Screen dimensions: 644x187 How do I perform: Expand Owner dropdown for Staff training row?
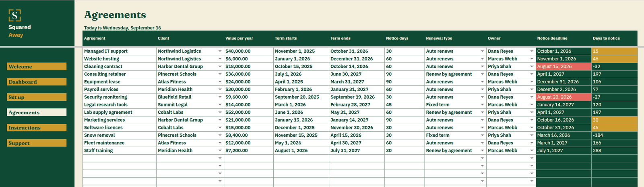(532, 151)
